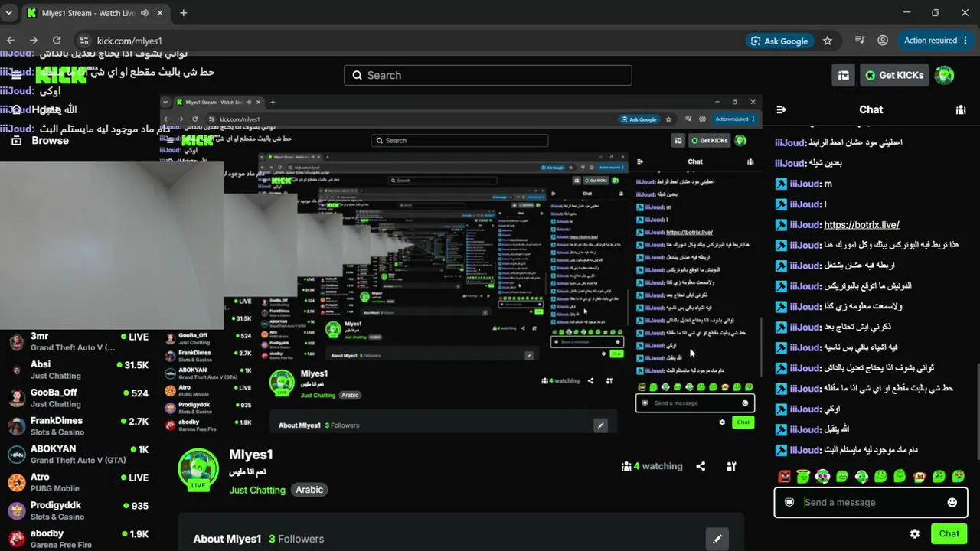
Task: Open the emoji picker in message box
Action: point(952,503)
